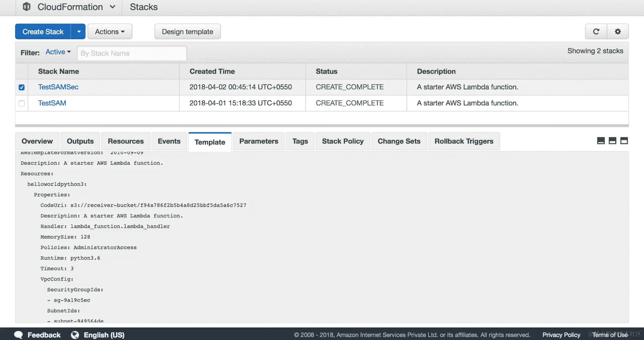Open the Events tab

point(169,141)
